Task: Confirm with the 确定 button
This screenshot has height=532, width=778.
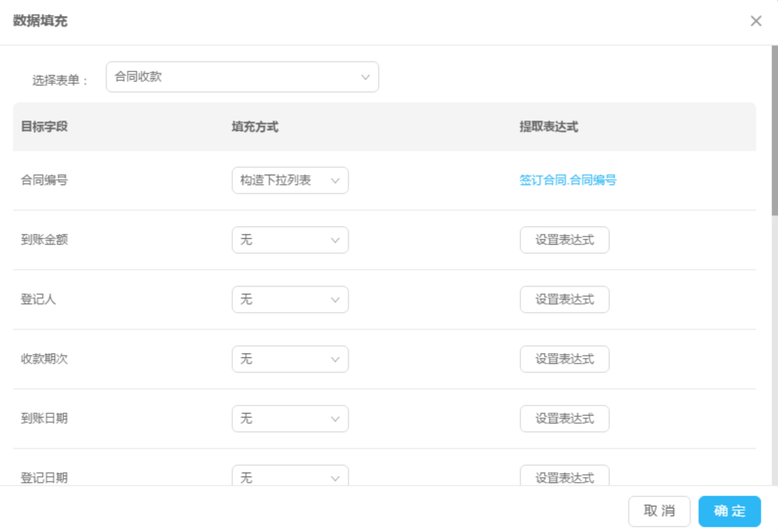Action: point(729,511)
